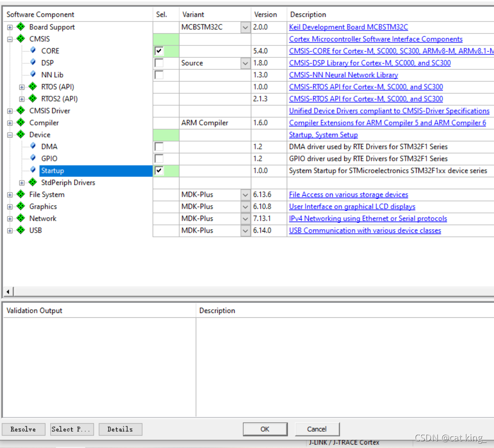Open the Startup, System Setup link
This screenshot has width=494, height=448.
point(323,135)
